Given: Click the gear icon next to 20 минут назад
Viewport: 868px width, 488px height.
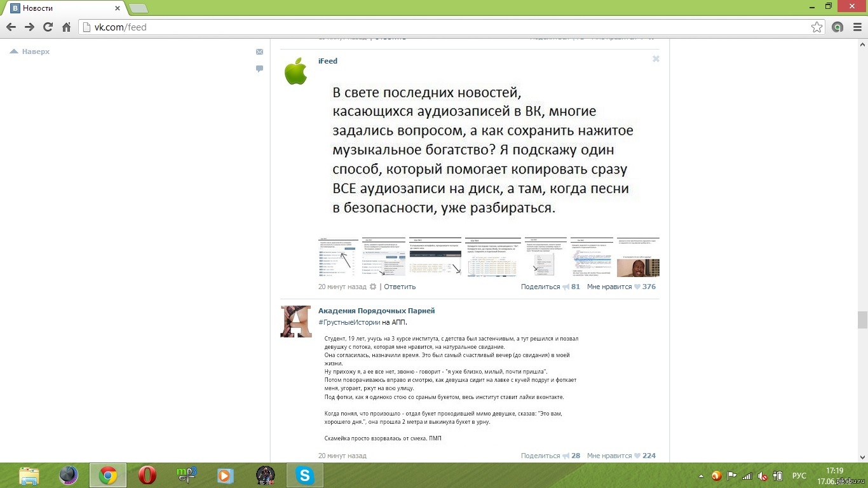Looking at the screenshot, I should [x=373, y=287].
